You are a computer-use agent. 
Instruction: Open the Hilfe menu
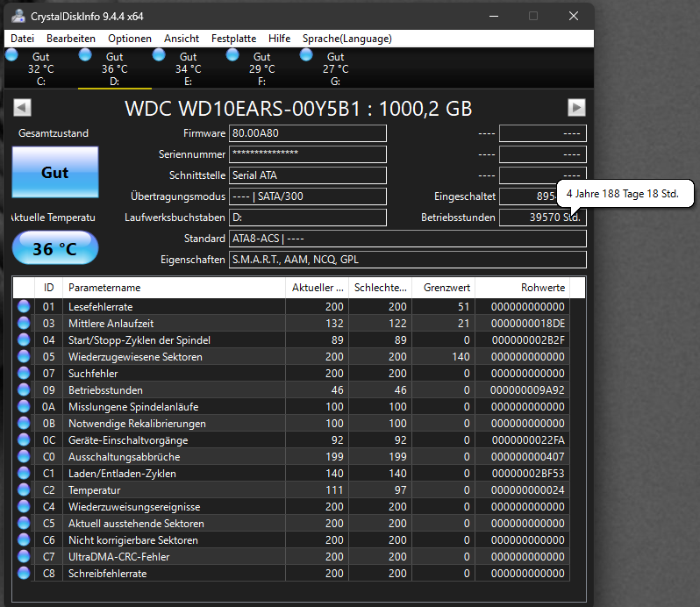tap(280, 39)
